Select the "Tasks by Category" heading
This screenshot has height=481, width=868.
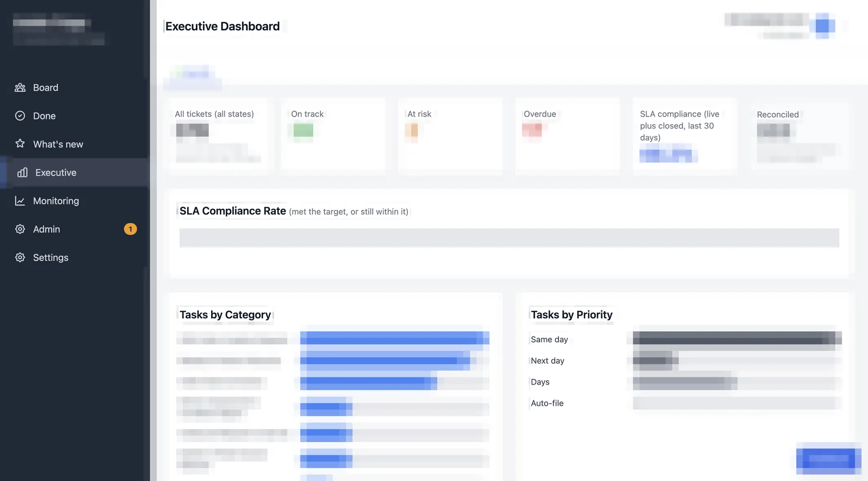pyautogui.click(x=225, y=315)
